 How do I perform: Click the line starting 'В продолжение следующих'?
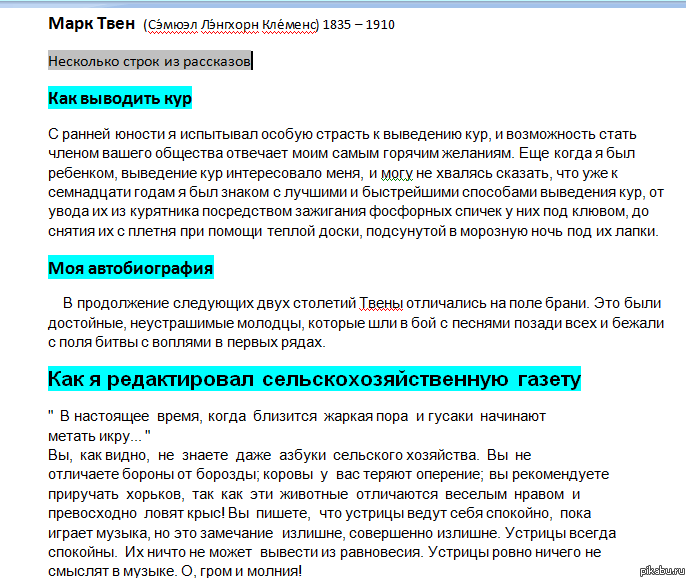click(362, 303)
